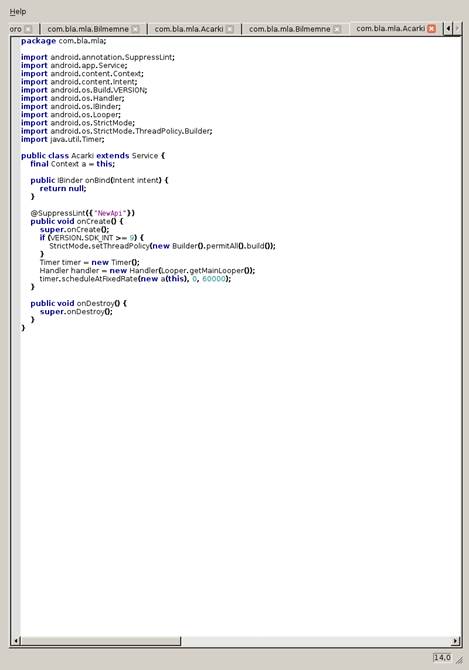Click the timer.scheduleAtFixedRate line
This screenshot has width=469, height=670.
(x=135, y=279)
